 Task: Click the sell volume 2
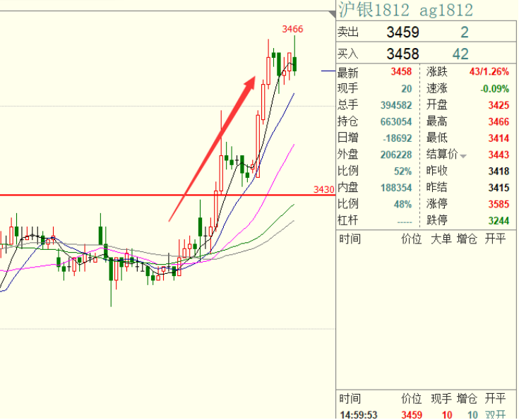click(x=465, y=32)
